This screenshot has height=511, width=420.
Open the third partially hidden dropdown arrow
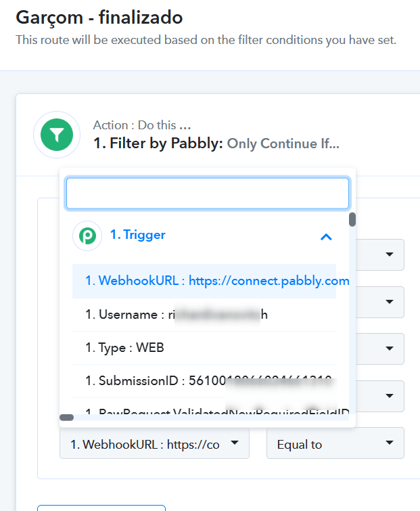tap(390, 349)
